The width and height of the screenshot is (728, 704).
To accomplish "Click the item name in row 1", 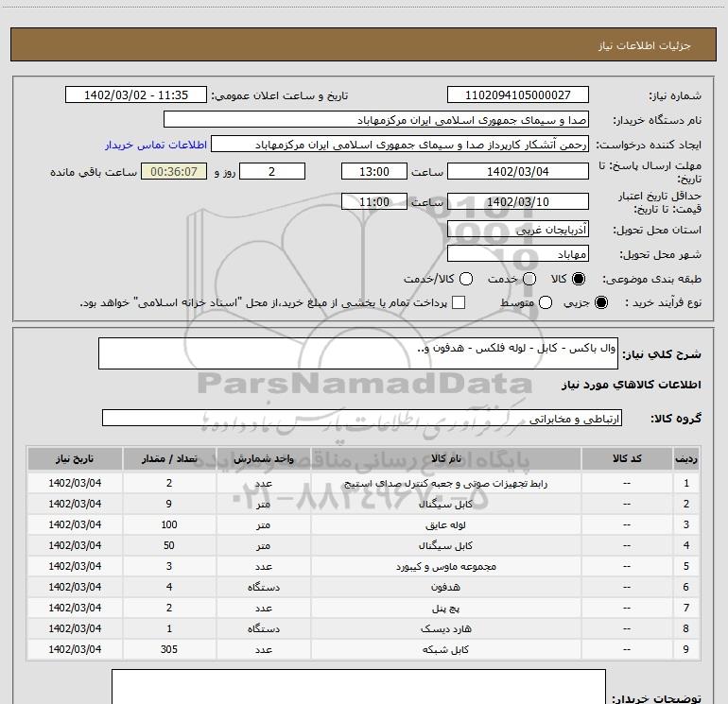I will tap(445, 484).
